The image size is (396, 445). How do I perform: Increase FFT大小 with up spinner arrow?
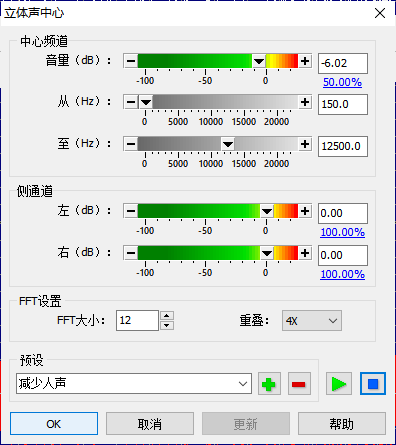[167, 315]
